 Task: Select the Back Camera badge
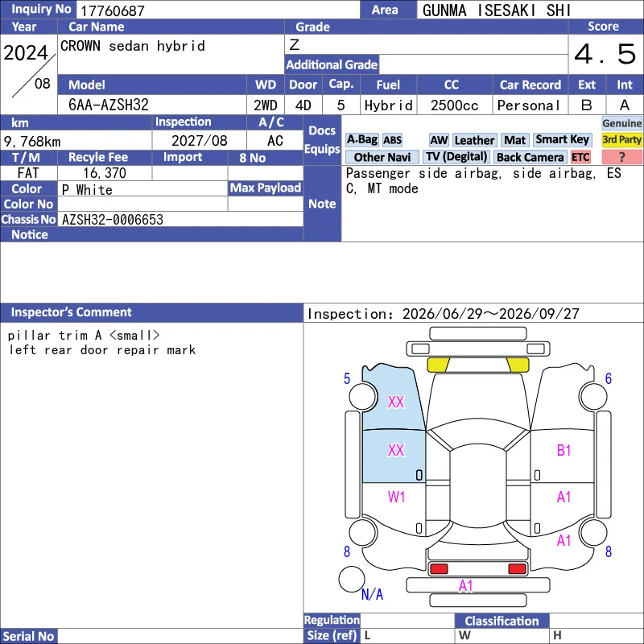click(x=530, y=157)
